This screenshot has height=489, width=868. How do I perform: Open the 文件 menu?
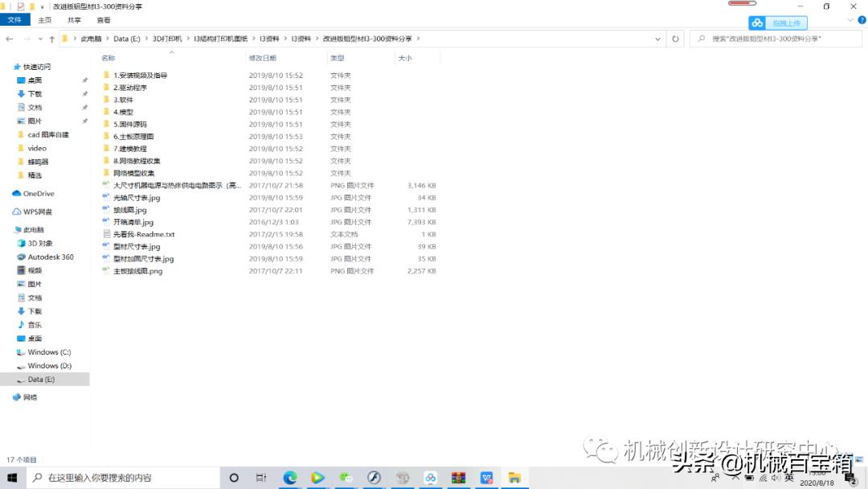[x=15, y=20]
